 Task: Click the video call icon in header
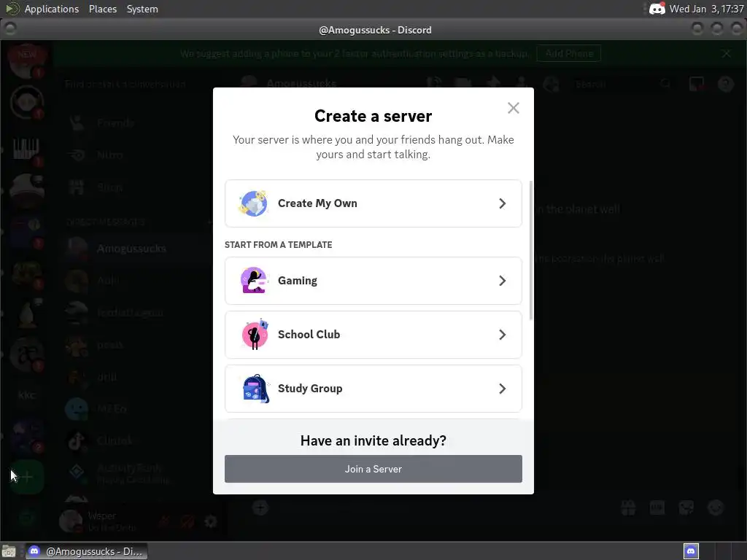pyautogui.click(x=462, y=84)
